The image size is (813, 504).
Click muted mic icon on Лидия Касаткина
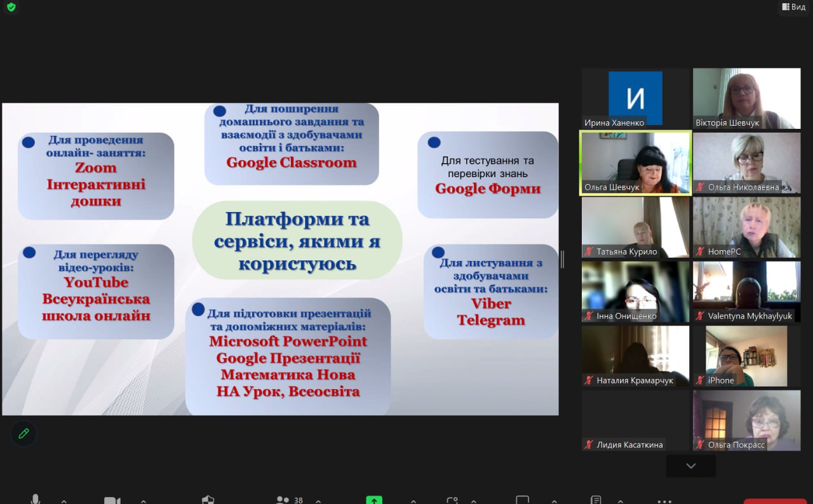[x=589, y=444]
